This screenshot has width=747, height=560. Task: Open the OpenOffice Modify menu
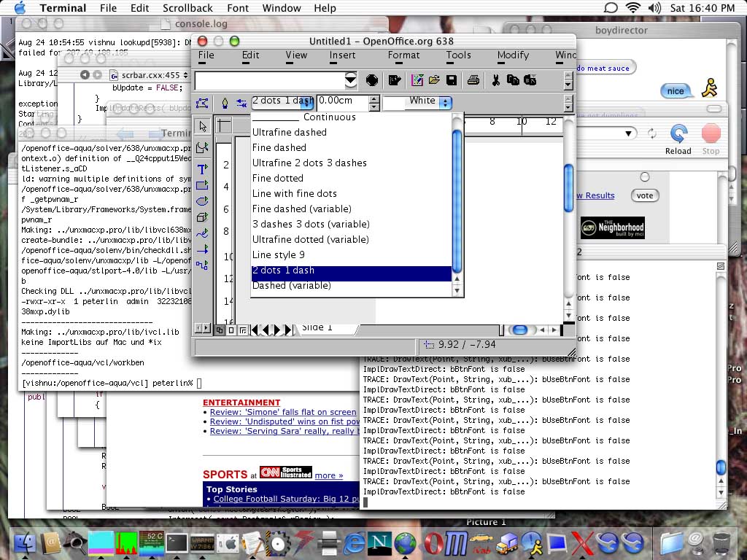[x=513, y=55]
